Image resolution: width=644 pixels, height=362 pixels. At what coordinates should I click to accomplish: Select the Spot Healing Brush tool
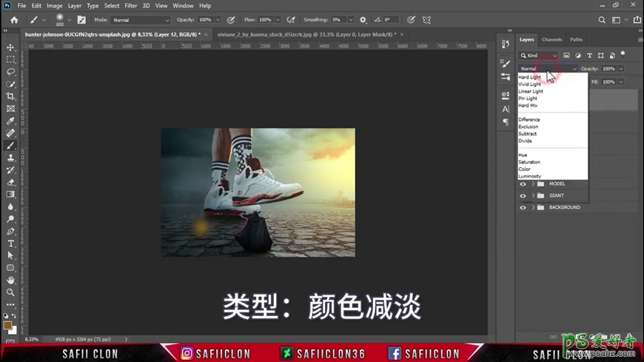(10, 133)
